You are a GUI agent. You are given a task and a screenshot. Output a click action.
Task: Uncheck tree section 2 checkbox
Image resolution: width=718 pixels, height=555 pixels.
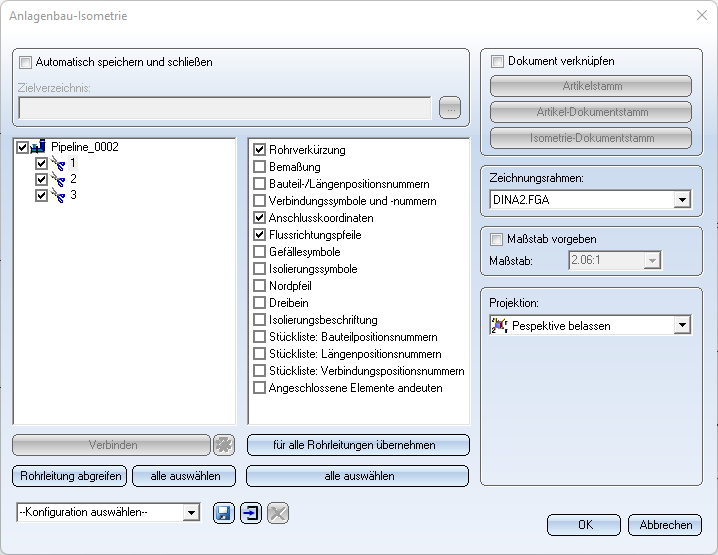[42, 180]
